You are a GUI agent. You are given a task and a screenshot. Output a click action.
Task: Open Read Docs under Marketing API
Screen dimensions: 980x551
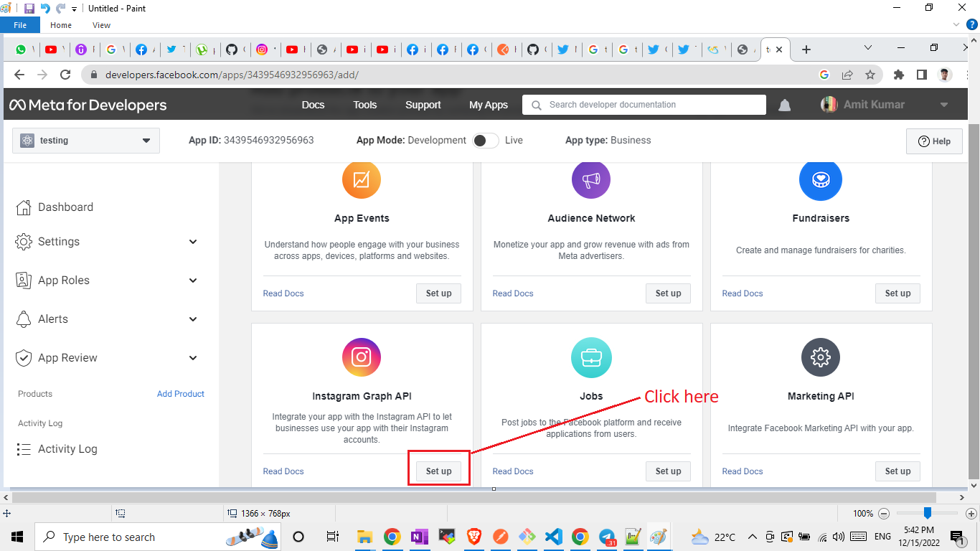[x=742, y=471]
